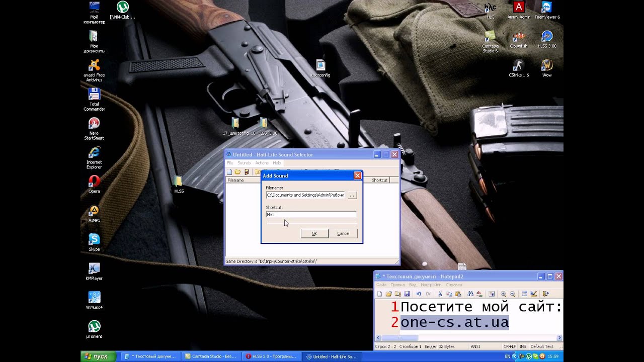644x362 pixels.
Task: Switch to Текстовый документ taskbar button
Action: coord(150,356)
